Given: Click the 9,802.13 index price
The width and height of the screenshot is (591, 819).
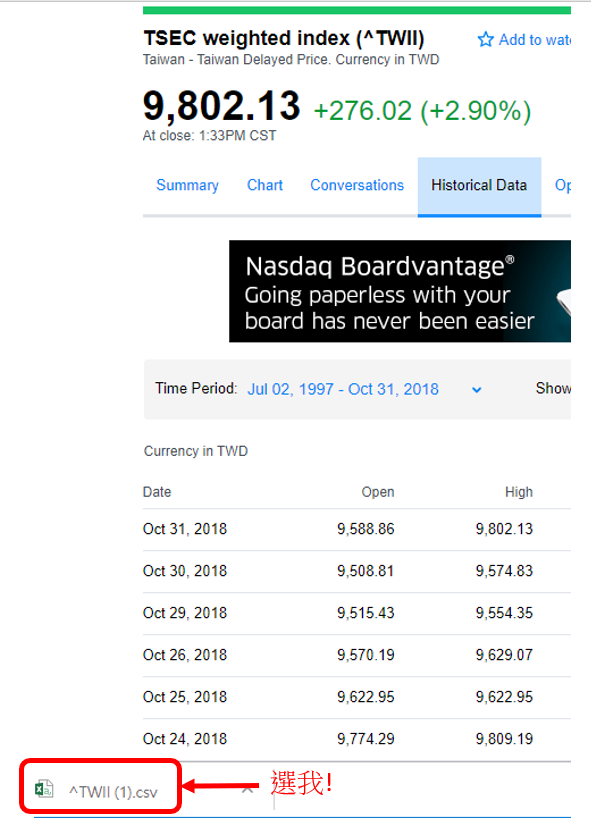Looking at the screenshot, I should [x=222, y=106].
